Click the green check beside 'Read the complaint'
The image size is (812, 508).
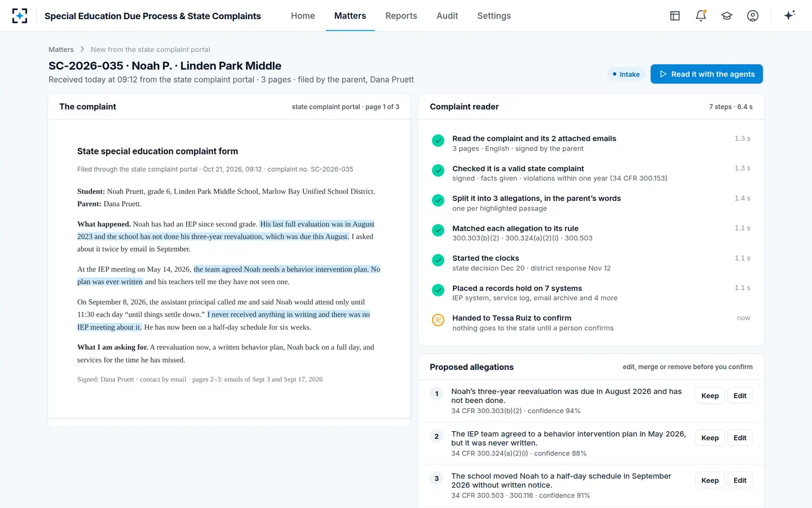pyautogui.click(x=438, y=141)
